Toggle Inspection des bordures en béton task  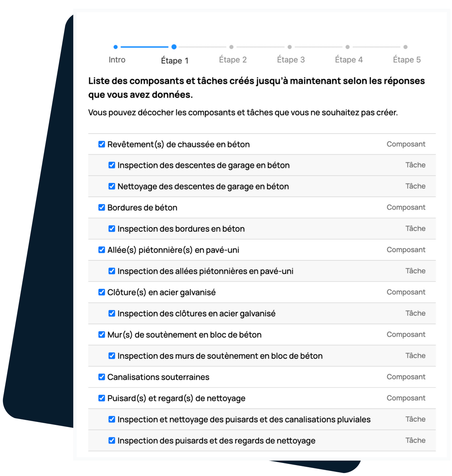[x=111, y=229]
